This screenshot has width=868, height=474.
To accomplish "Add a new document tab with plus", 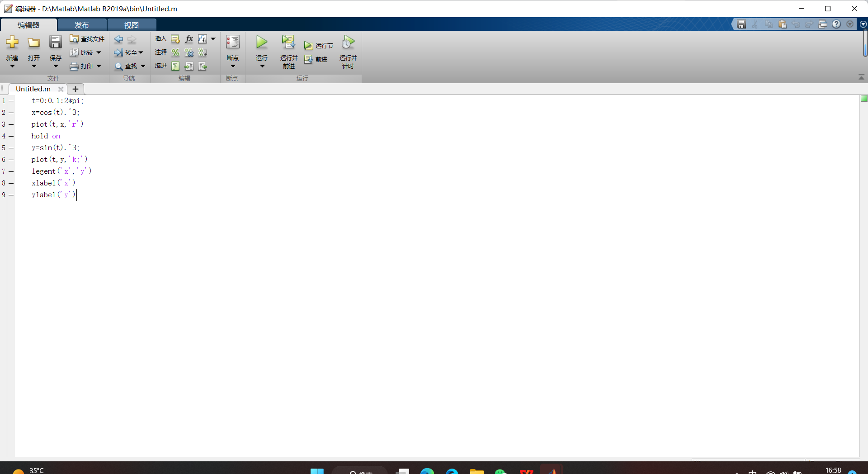I will click(x=75, y=89).
